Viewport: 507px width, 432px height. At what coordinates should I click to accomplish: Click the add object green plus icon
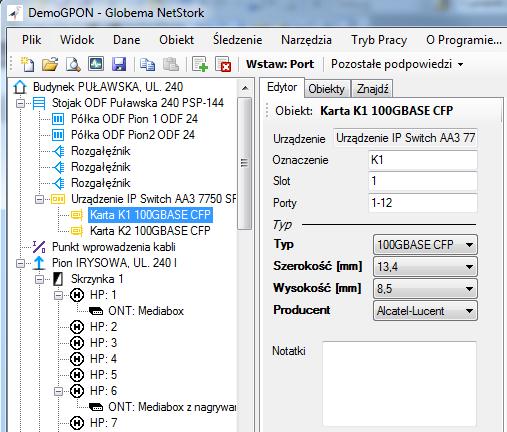200,64
